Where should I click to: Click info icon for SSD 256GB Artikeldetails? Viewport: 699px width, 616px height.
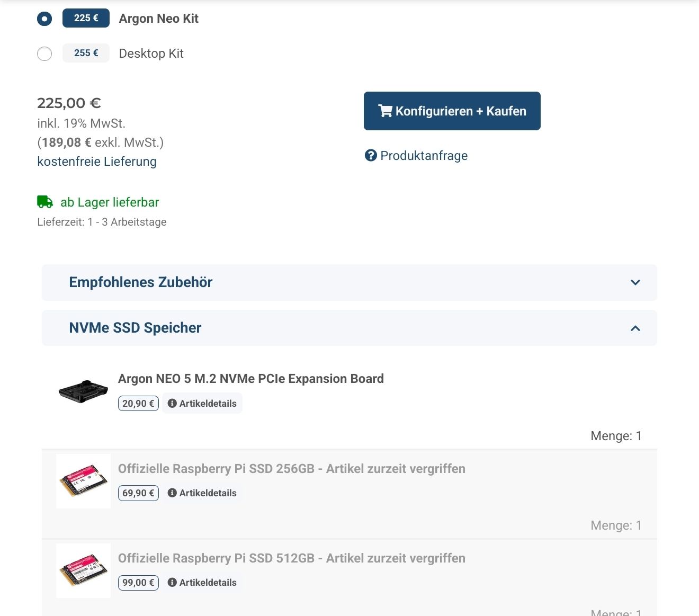click(x=172, y=493)
